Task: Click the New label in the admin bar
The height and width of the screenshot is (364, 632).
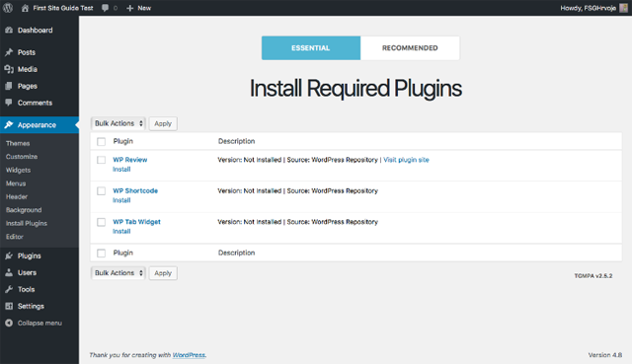Action: [144, 8]
